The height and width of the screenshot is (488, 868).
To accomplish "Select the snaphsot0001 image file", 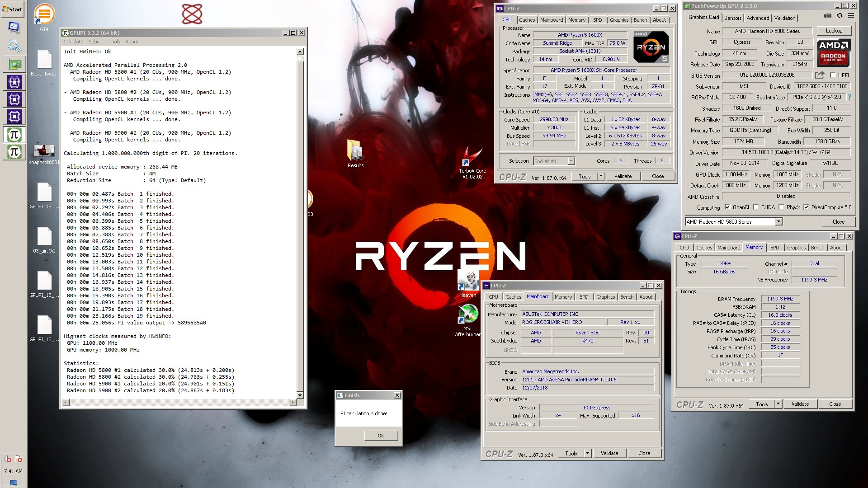I will [x=44, y=155].
